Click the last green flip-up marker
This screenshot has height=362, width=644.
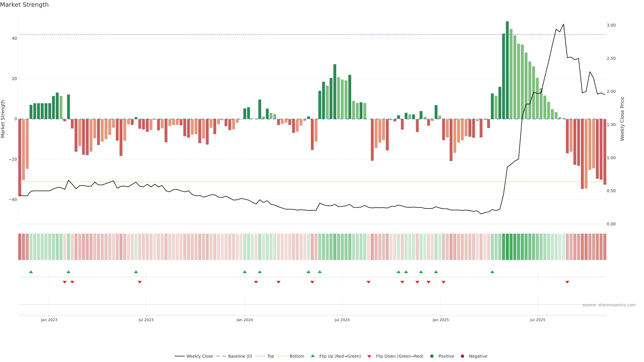pyautogui.click(x=492, y=272)
